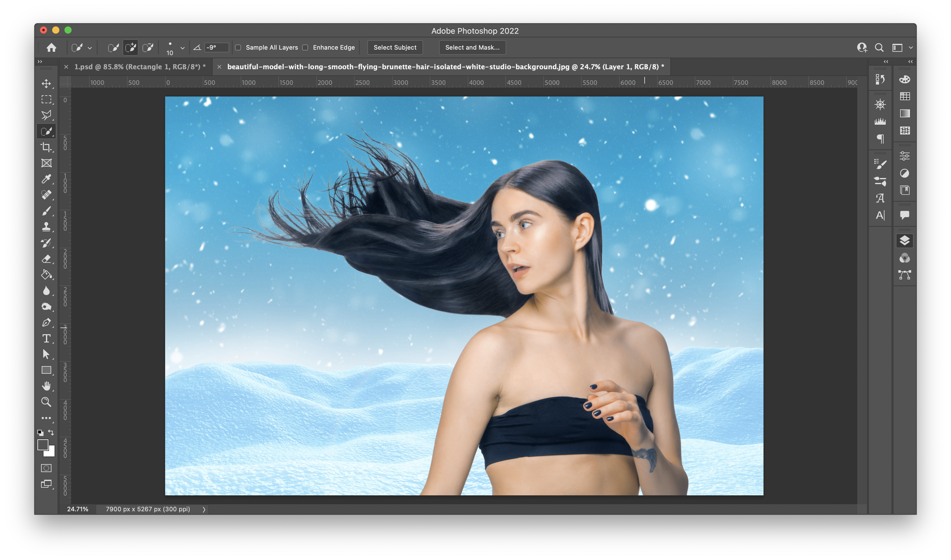Select the Move tool
Viewport: 951px width, 560px height.
(47, 83)
